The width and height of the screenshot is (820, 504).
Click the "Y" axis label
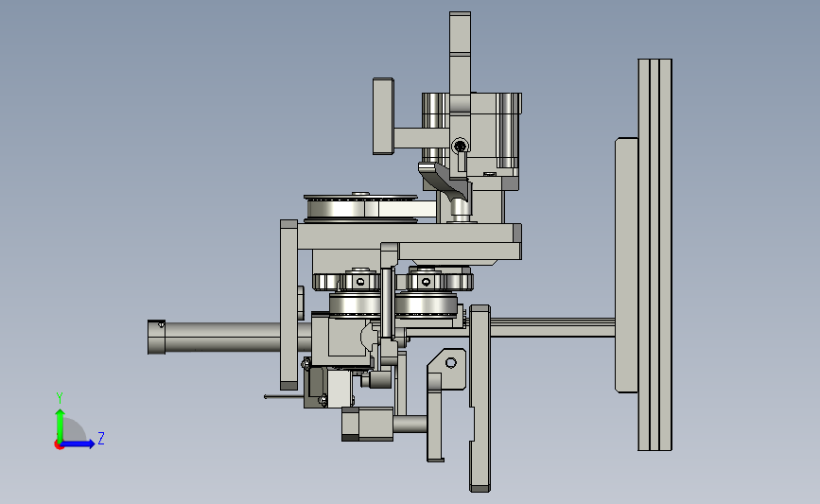tap(60, 398)
